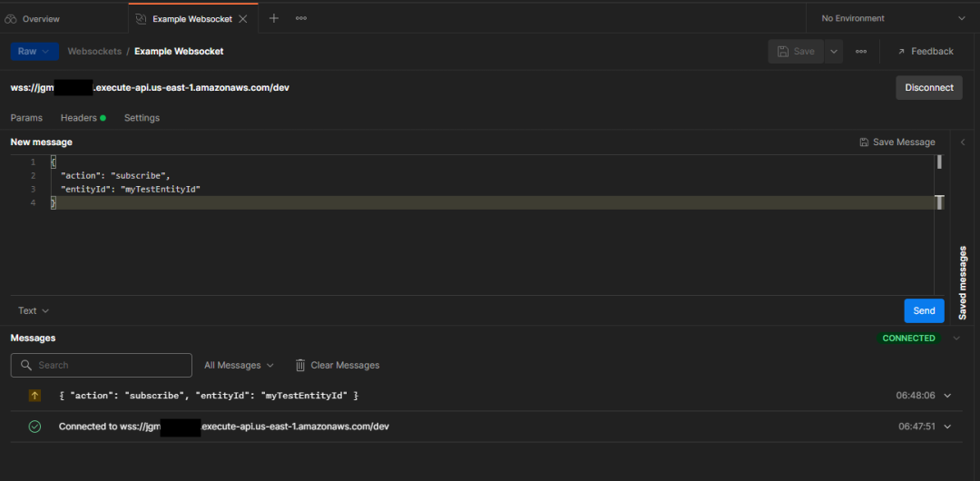Click the plus icon to open new tab
Image resolution: width=980 pixels, height=481 pixels.
274,18
